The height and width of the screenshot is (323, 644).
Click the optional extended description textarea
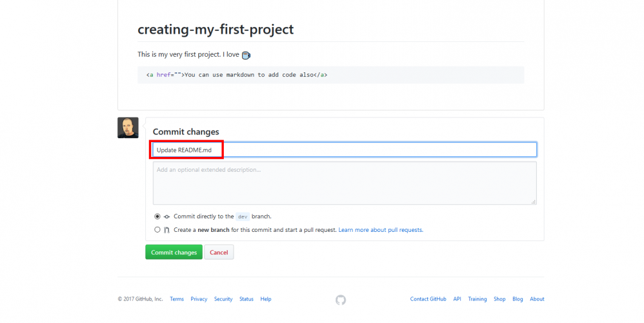pos(345,183)
